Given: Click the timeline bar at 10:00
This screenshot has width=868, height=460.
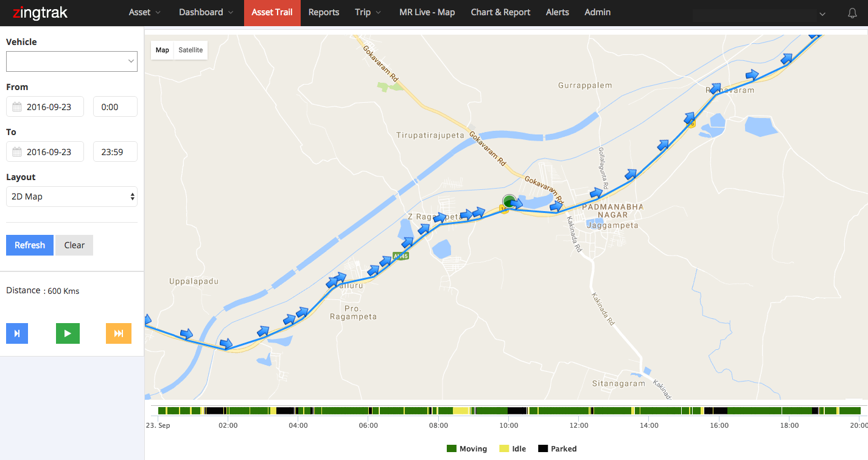Looking at the screenshot, I should click(x=509, y=411).
